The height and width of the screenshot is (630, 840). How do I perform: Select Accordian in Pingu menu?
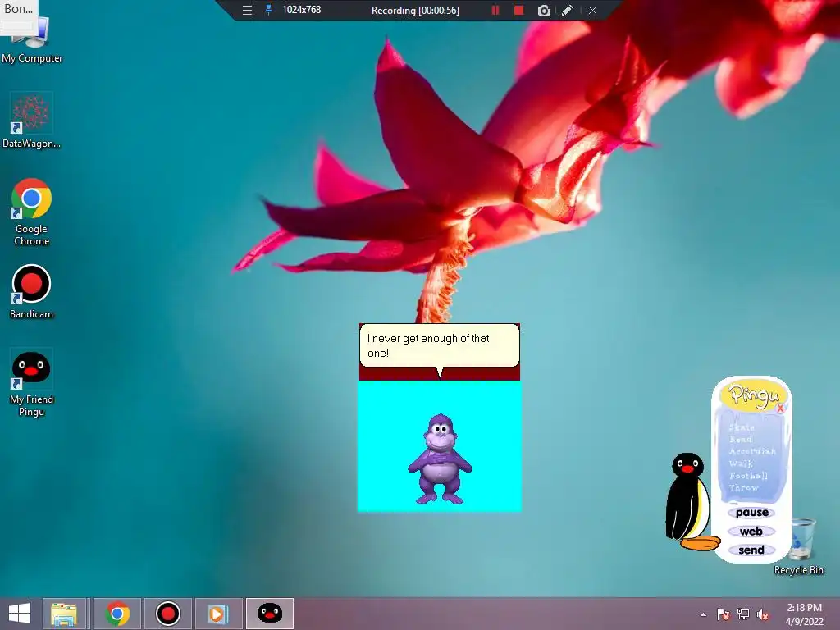pyautogui.click(x=752, y=451)
